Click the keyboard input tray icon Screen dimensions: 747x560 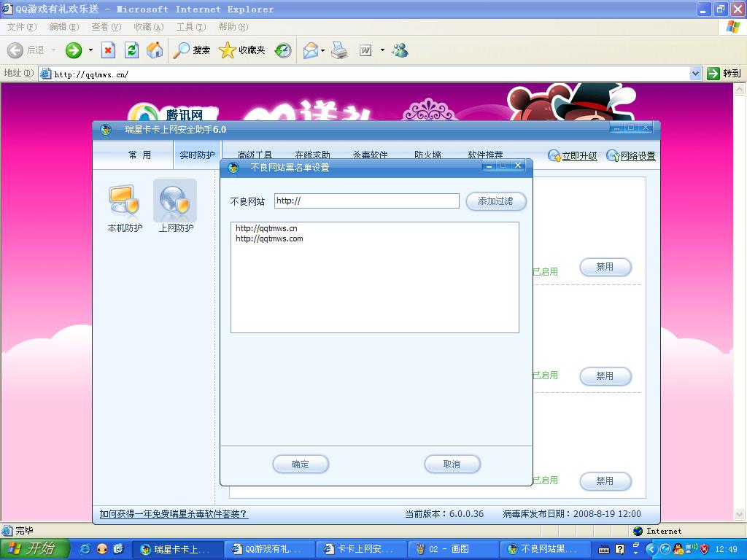pos(603,550)
